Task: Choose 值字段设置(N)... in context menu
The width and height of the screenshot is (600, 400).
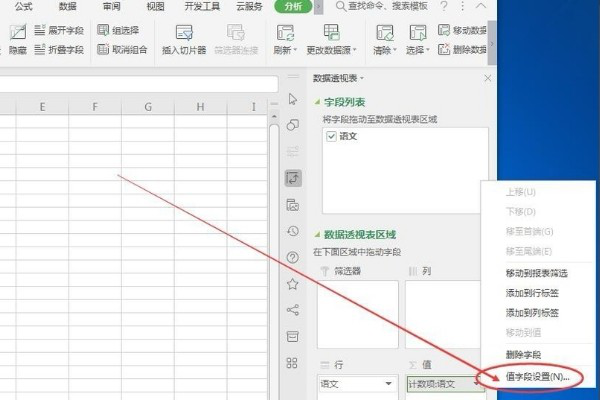Action: click(537, 377)
